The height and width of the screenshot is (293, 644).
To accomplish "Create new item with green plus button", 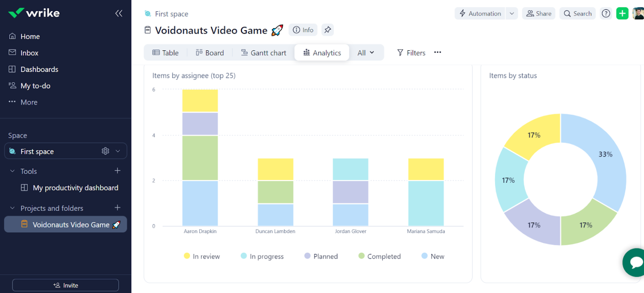I will point(622,13).
